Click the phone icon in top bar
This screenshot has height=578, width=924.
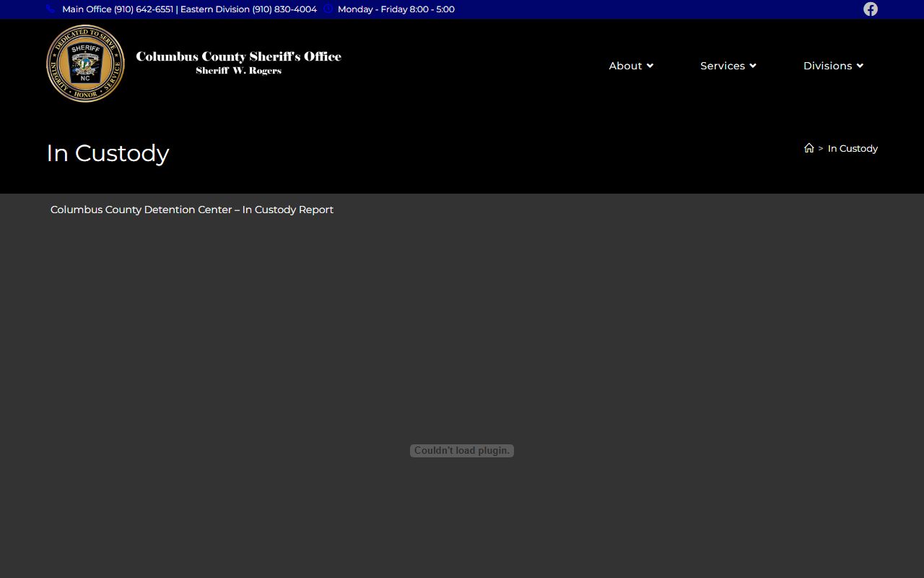click(51, 9)
